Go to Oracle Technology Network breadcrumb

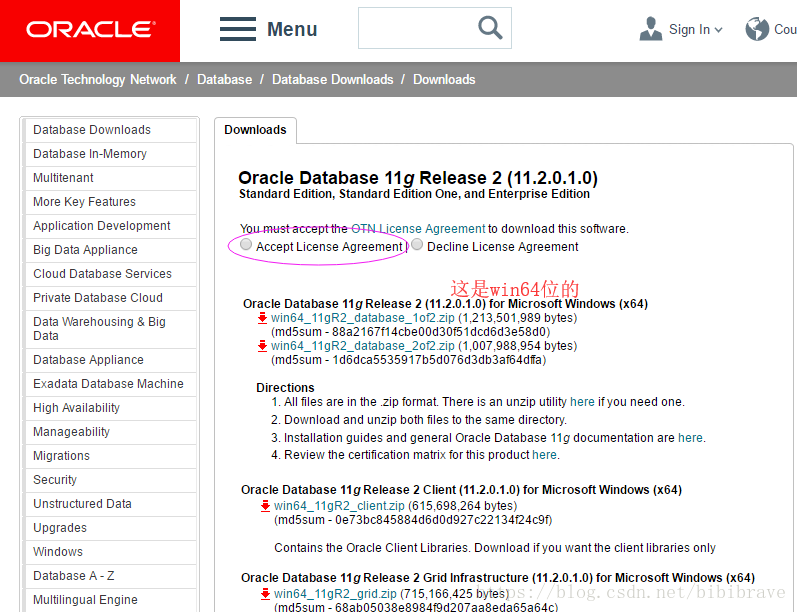[x=98, y=80]
